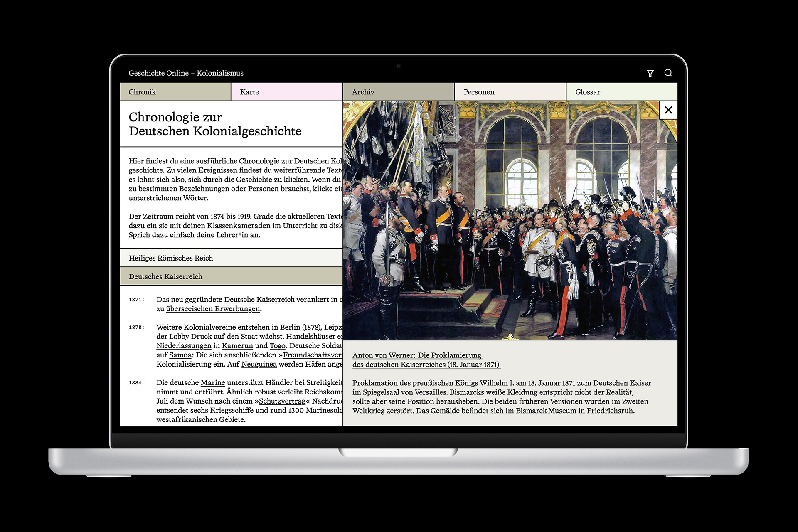The height and width of the screenshot is (532, 798).
Task: Click the paragraph starting Der Zeitraum reicht
Action: click(x=235, y=226)
